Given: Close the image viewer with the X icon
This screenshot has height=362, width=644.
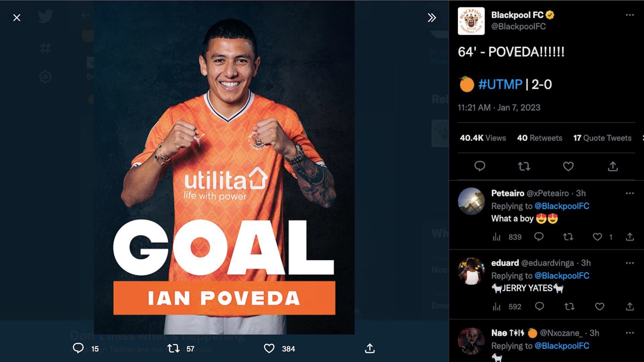Looking at the screenshot, I should coord(17,18).
